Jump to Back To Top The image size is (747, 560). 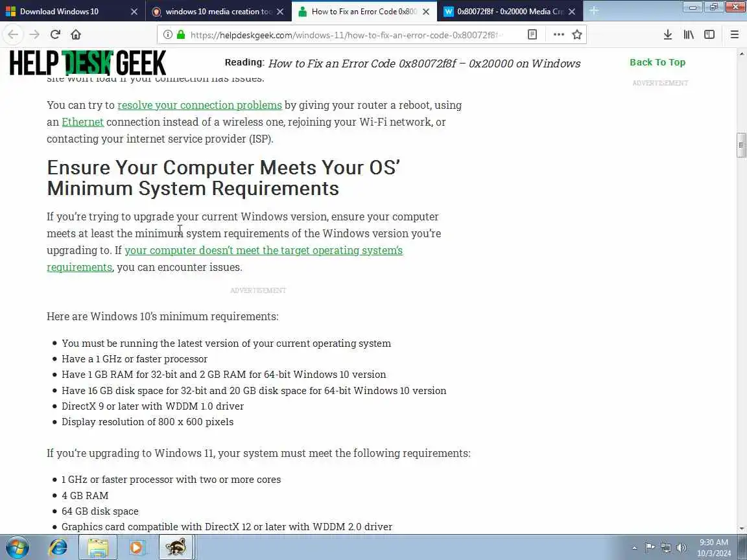click(658, 62)
